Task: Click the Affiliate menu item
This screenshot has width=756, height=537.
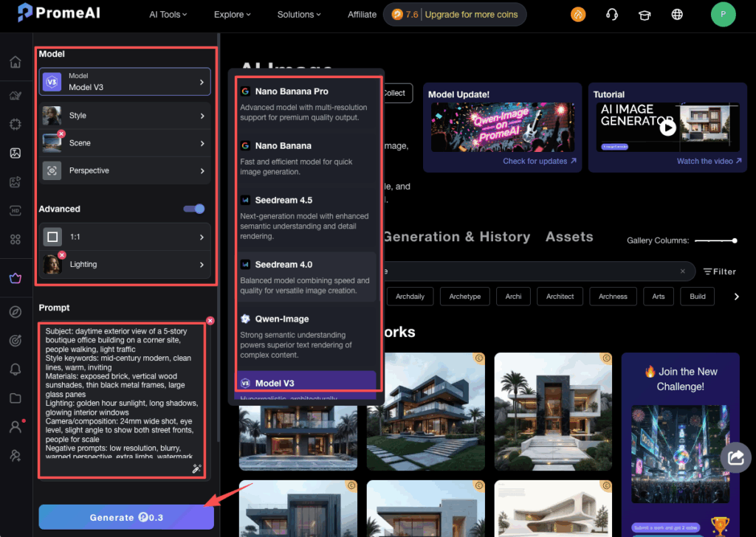Action: pos(362,15)
